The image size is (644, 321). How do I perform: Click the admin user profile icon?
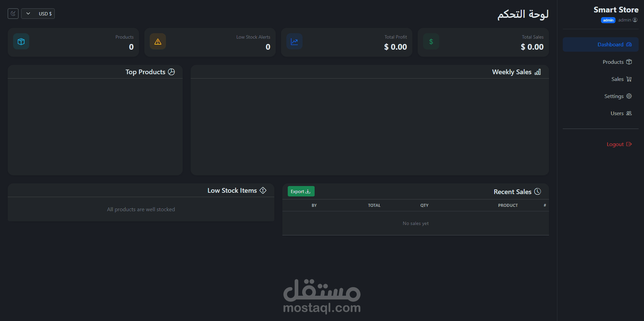[635, 20]
